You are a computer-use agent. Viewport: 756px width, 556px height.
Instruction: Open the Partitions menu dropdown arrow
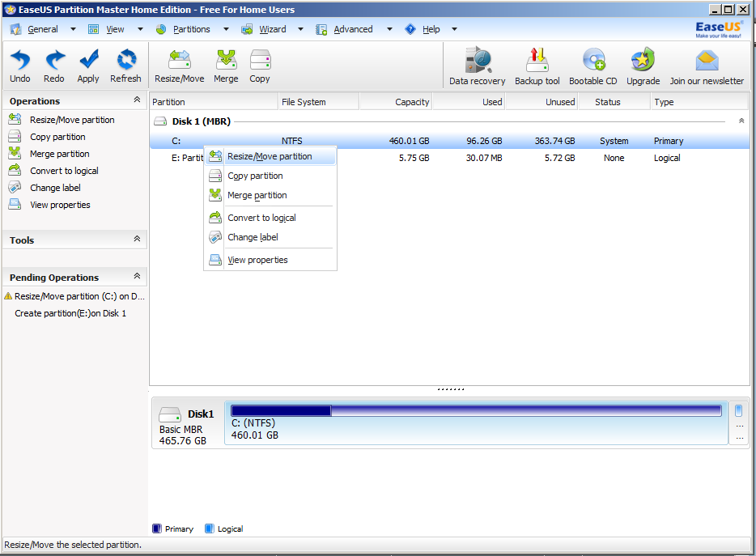pyautogui.click(x=226, y=29)
